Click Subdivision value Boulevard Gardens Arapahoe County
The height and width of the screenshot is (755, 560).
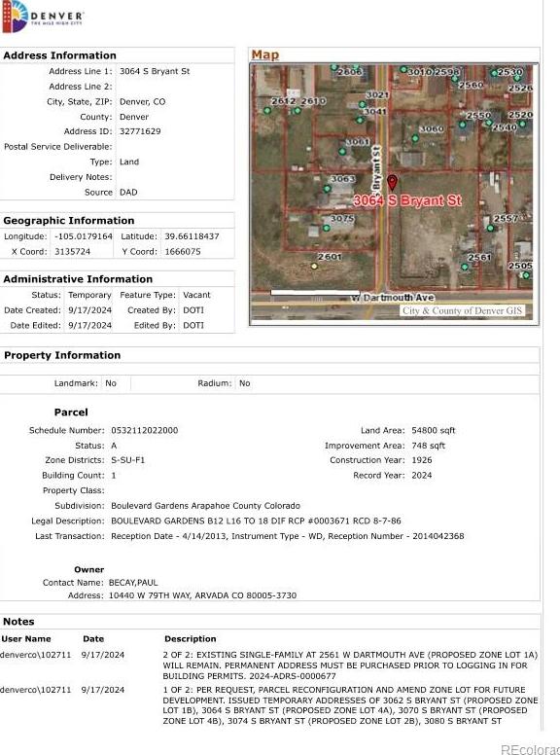click(x=205, y=506)
